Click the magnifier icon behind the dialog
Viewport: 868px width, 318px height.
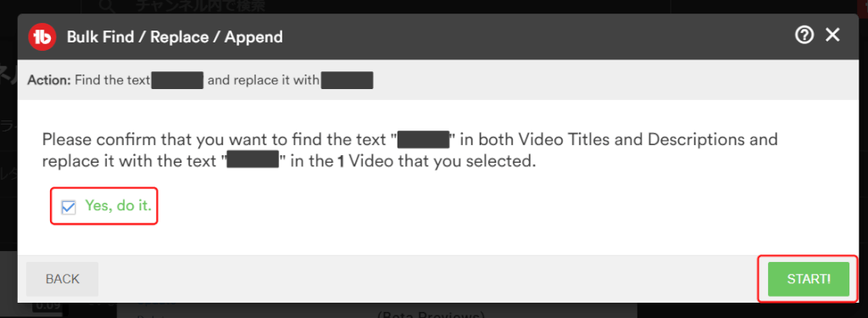pos(107,6)
